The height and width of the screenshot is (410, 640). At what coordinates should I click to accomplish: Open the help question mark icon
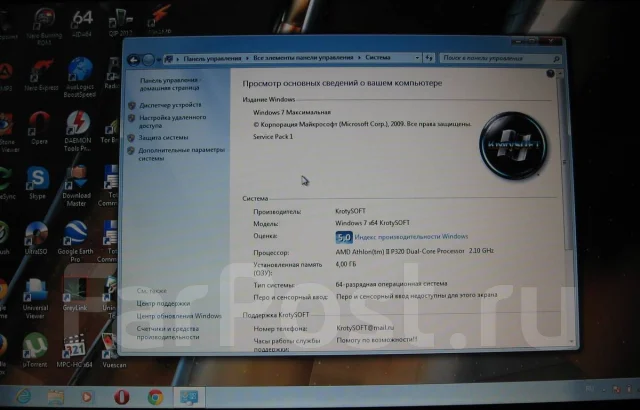[550, 73]
